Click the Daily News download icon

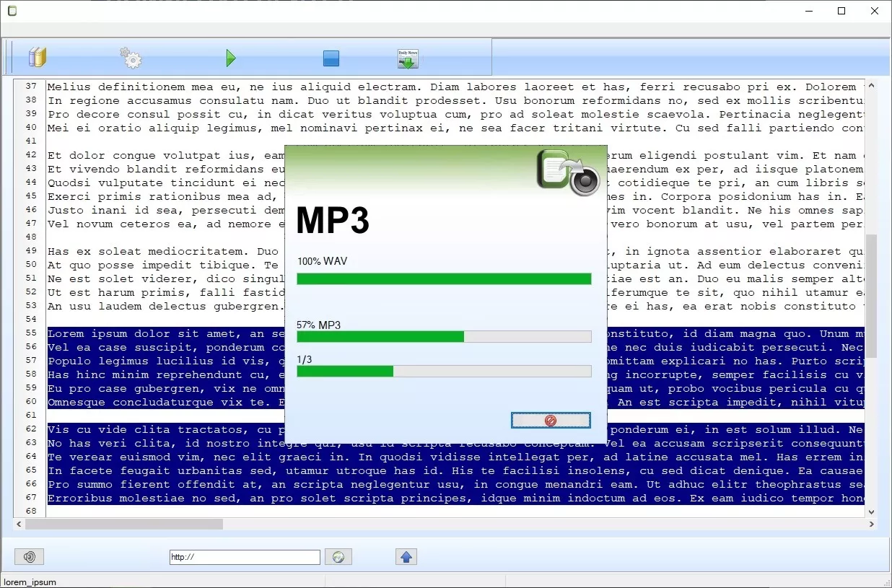tap(407, 57)
